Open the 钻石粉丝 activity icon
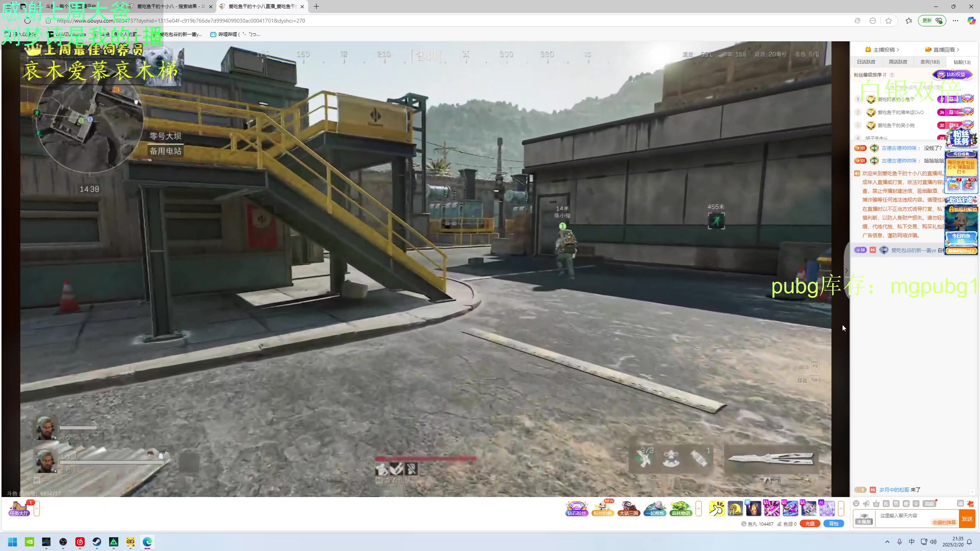The width and height of the screenshot is (980, 551). tap(577, 509)
